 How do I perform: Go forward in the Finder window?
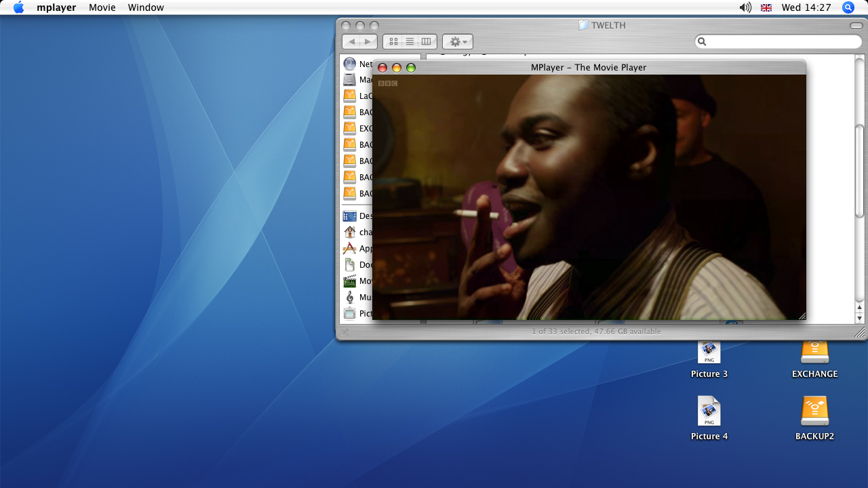pyautogui.click(x=368, y=41)
